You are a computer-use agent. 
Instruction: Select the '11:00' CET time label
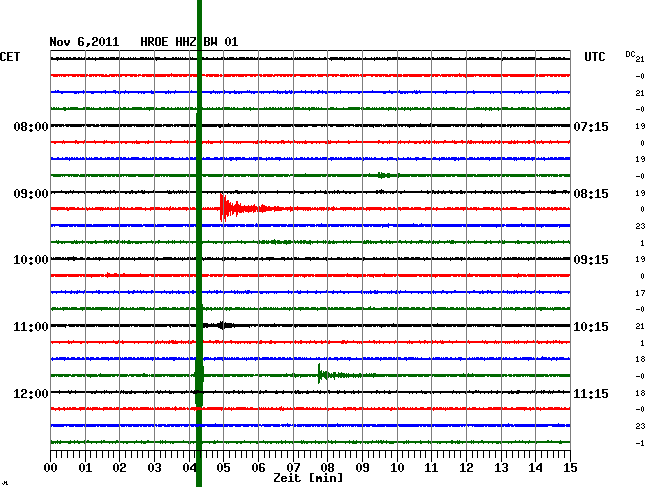[x=31, y=327]
